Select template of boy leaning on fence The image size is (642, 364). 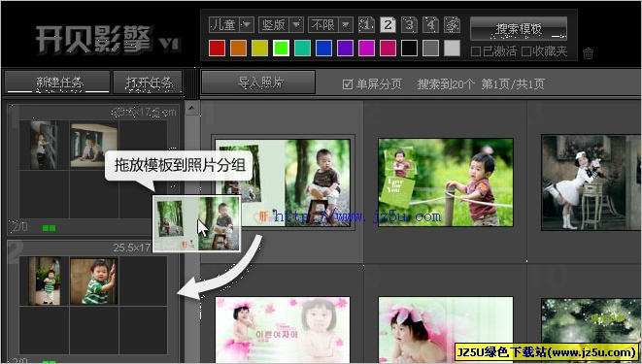point(446,182)
